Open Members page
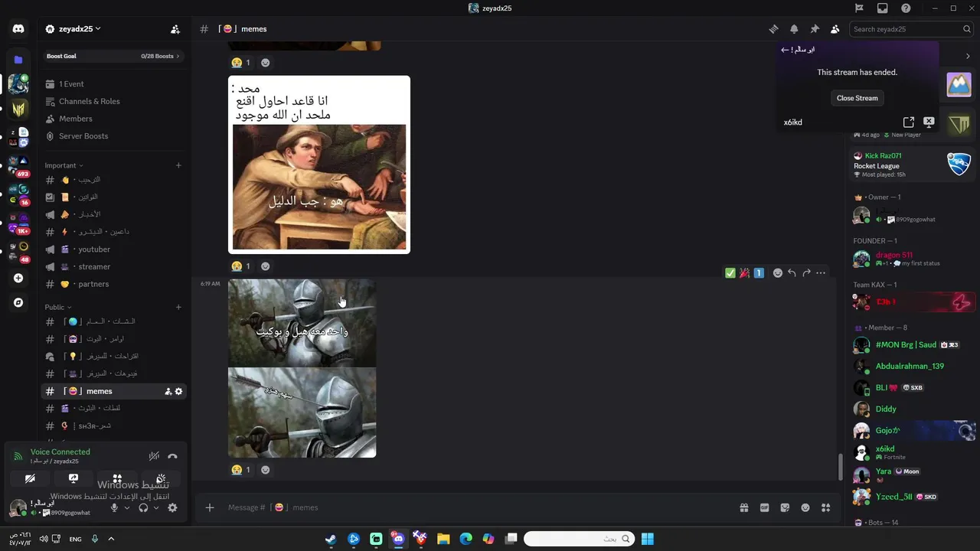This screenshot has width=980, height=551. [x=113, y=119]
